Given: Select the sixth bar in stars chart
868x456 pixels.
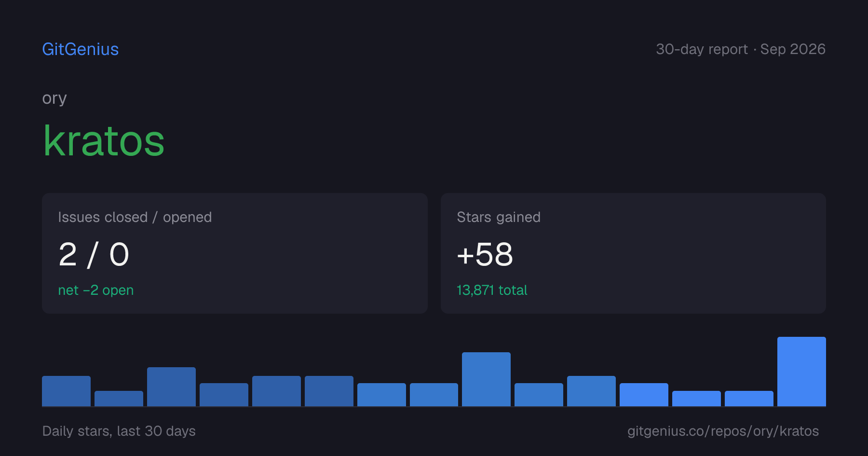Looking at the screenshot, I should click(329, 391).
